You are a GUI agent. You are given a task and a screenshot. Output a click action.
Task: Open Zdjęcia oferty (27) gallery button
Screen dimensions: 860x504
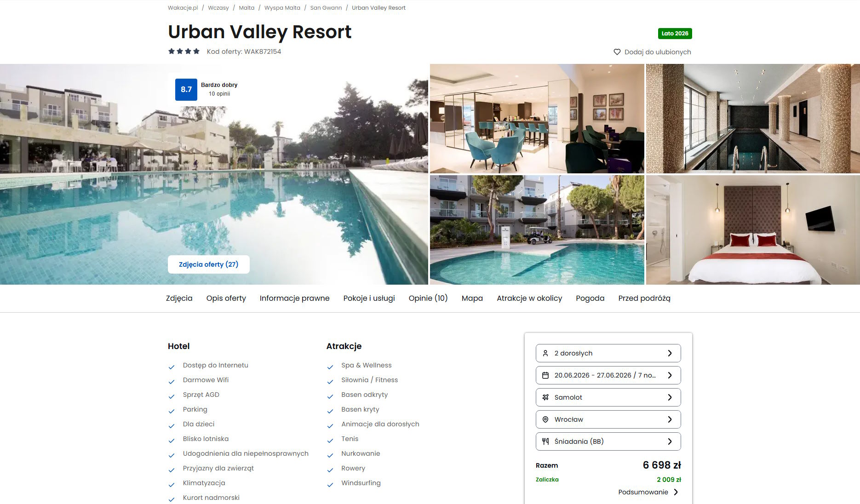(x=209, y=264)
